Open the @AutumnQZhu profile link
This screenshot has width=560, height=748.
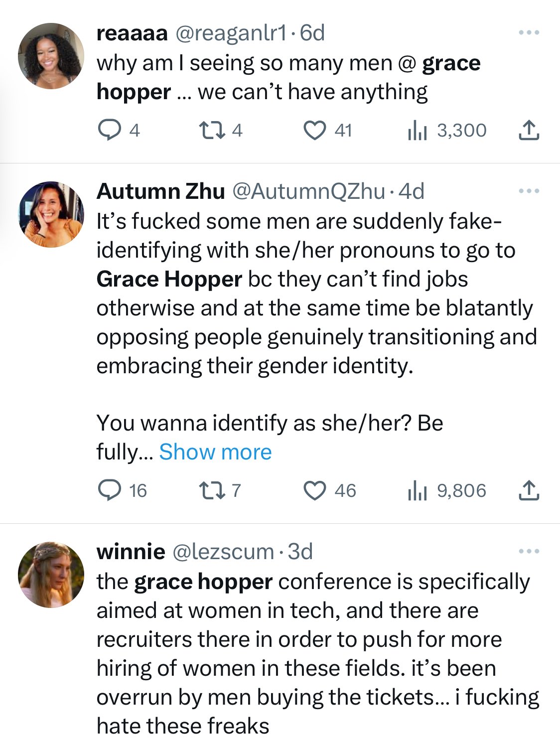click(x=308, y=191)
